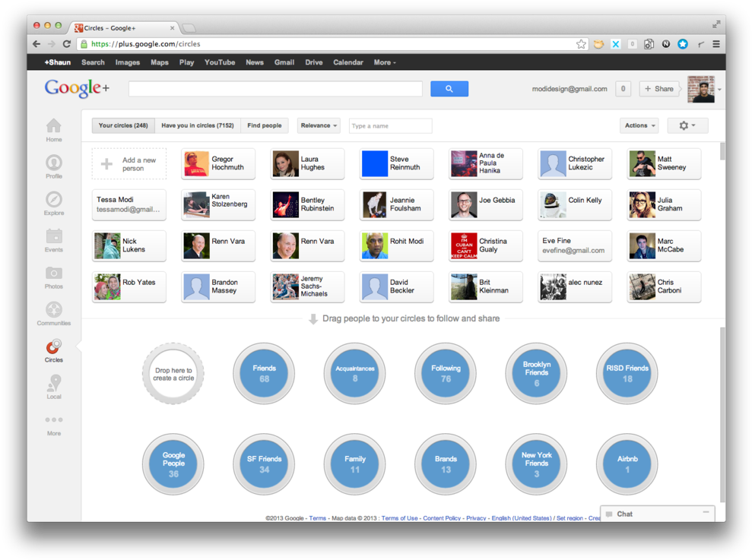Viewport: 752px width, 560px height.
Task: Open Drive in the top bar
Action: [x=314, y=62]
